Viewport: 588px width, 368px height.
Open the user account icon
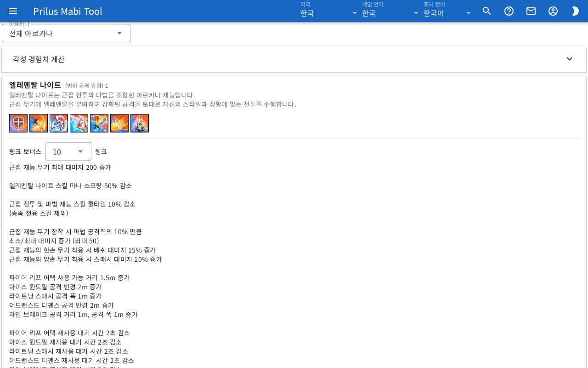(553, 11)
